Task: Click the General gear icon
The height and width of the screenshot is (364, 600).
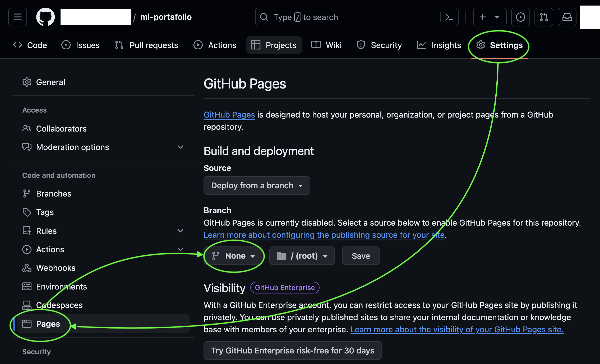Action: pyautogui.click(x=27, y=82)
